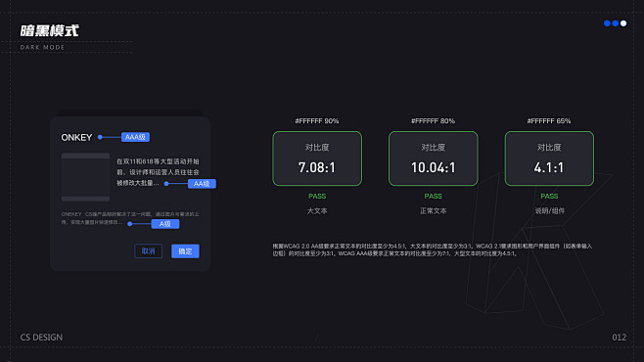Click the small gray ONKEY description text
This screenshot has height=362, width=644.
click(130, 218)
